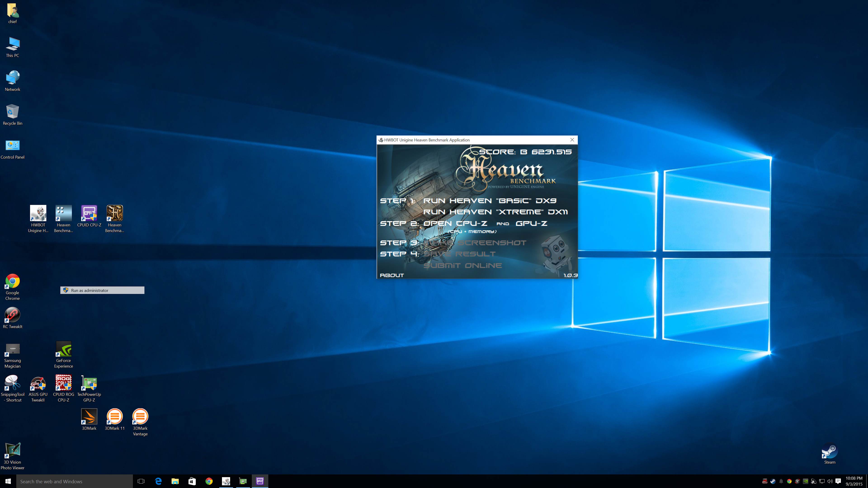This screenshot has width=868, height=488.
Task: Open SnippingTool shortcut on desktop
Action: [x=12, y=389]
